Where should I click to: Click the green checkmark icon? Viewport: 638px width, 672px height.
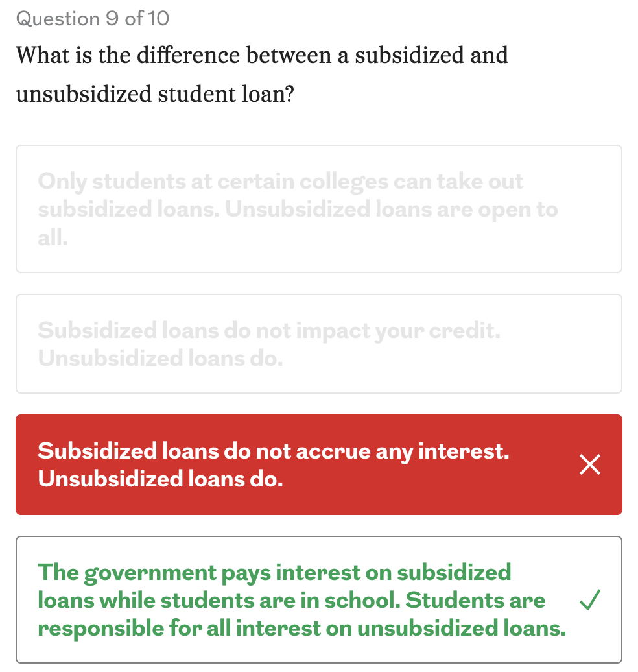tap(589, 601)
